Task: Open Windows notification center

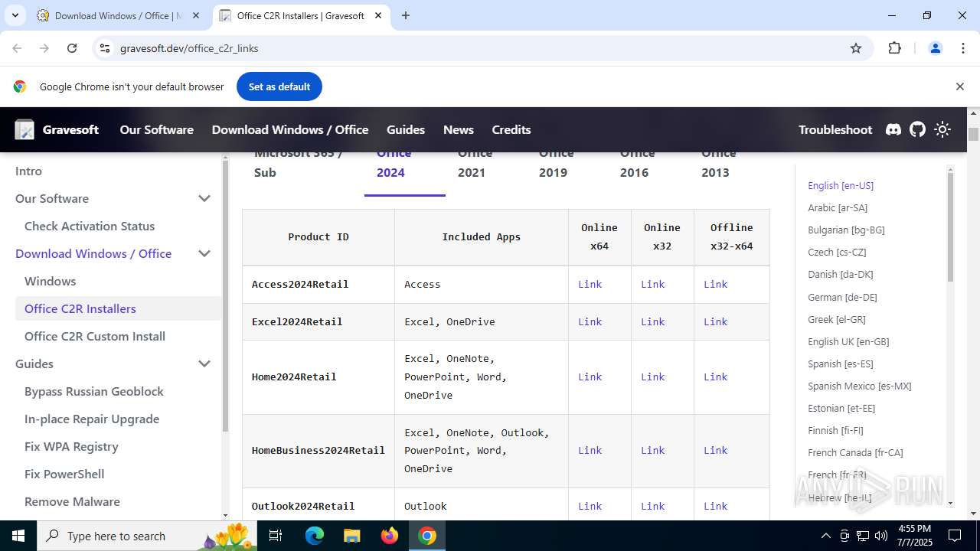Action: point(955,536)
